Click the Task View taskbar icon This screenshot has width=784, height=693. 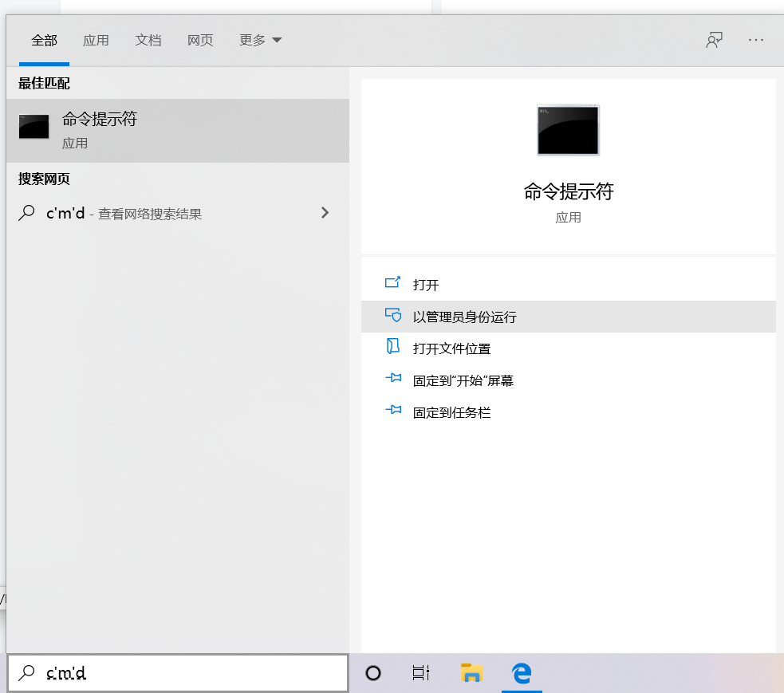click(x=421, y=672)
